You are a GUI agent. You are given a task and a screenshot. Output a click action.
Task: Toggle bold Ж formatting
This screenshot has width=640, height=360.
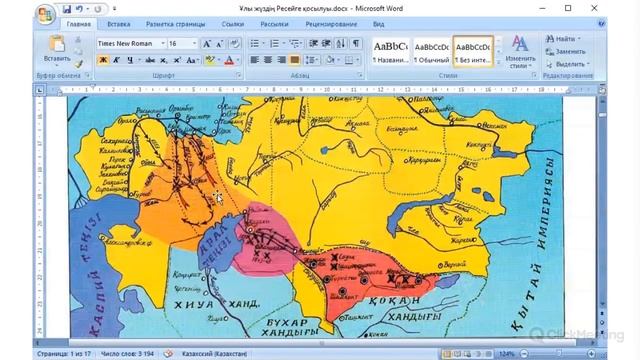coord(103,60)
